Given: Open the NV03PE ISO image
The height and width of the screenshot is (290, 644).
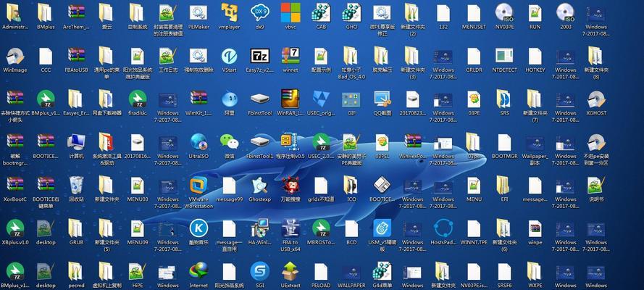Looking at the screenshot, I should pyautogui.click(x=504, y=13).
